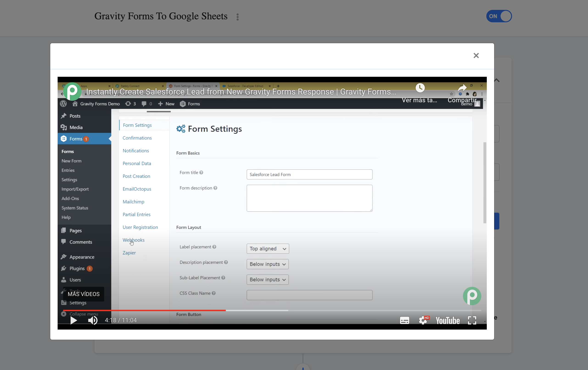Open Import/Export submenu item

click(x=75, y=189)
